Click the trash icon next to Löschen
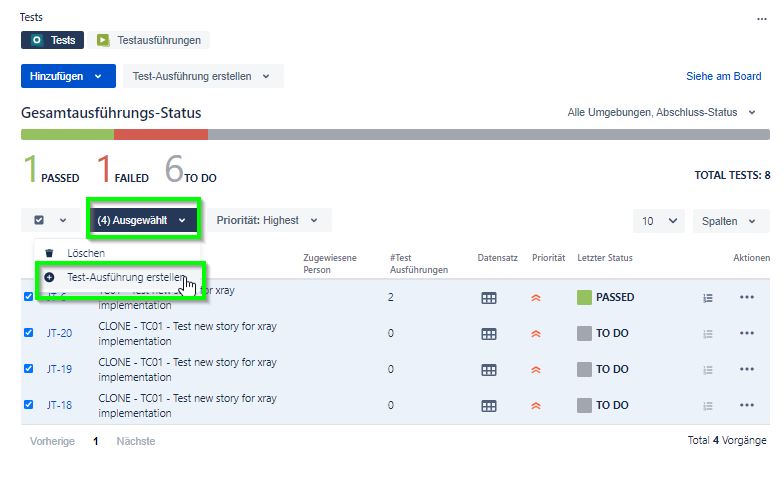784x483 pixels. click(49, 253)
